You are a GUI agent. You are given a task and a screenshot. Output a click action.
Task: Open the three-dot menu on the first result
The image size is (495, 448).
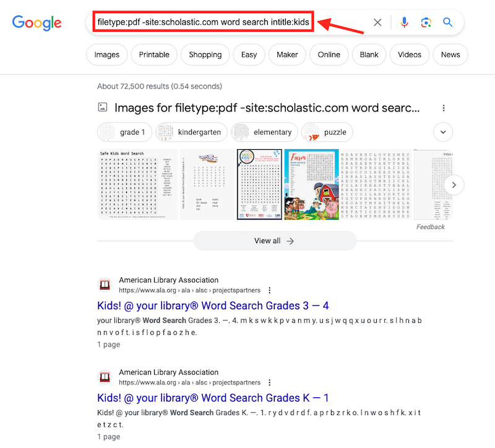(269, 290)
